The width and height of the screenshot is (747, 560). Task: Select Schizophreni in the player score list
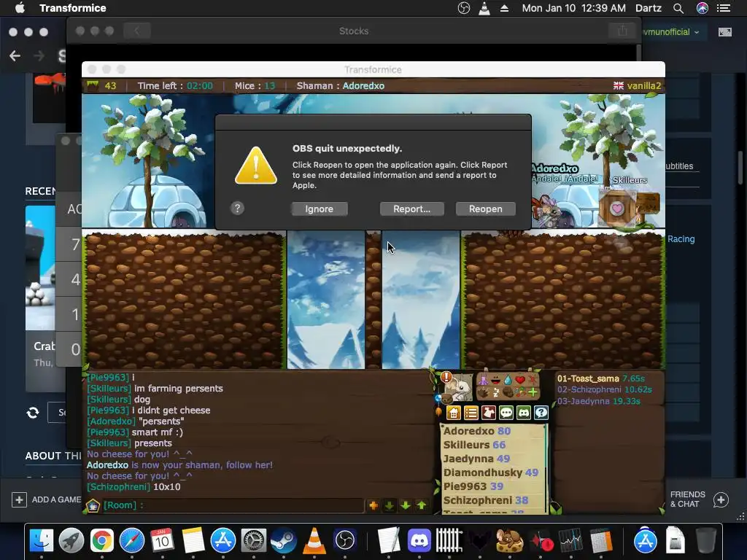click(485, 500)
